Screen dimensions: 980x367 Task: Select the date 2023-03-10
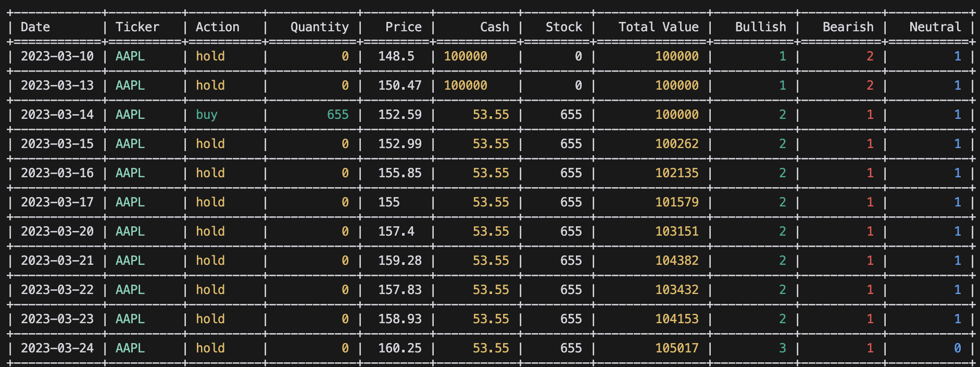click(x=57, y=56)
